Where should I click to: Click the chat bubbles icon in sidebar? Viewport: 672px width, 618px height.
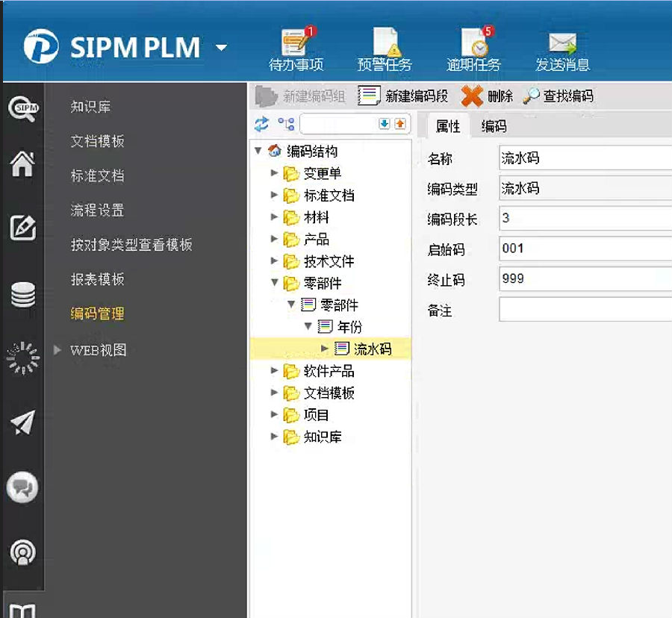click(22, 488)
